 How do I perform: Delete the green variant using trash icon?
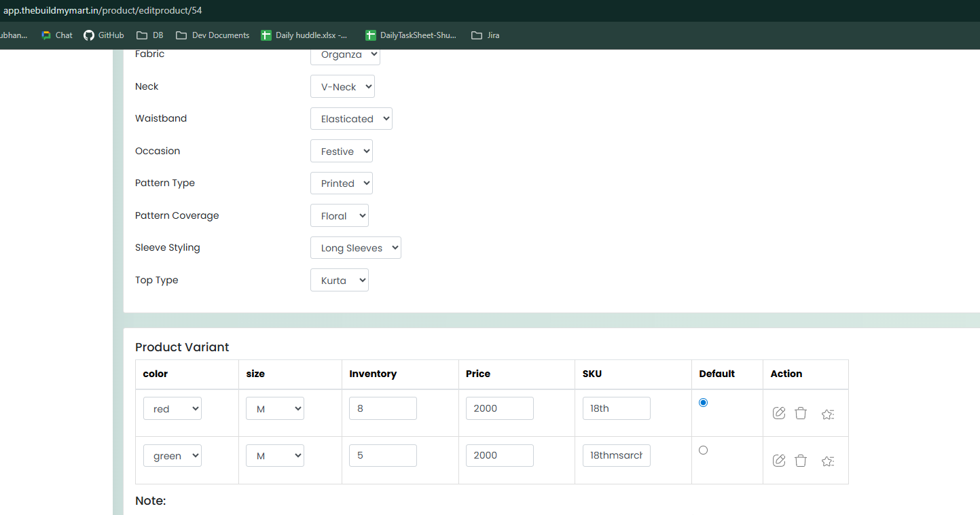click(x=801, y=461)
